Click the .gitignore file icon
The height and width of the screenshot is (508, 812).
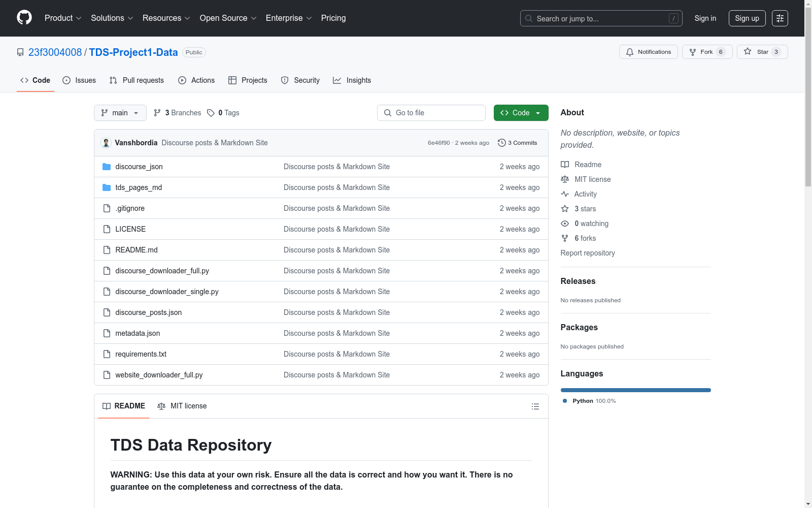tap(107, 208)
